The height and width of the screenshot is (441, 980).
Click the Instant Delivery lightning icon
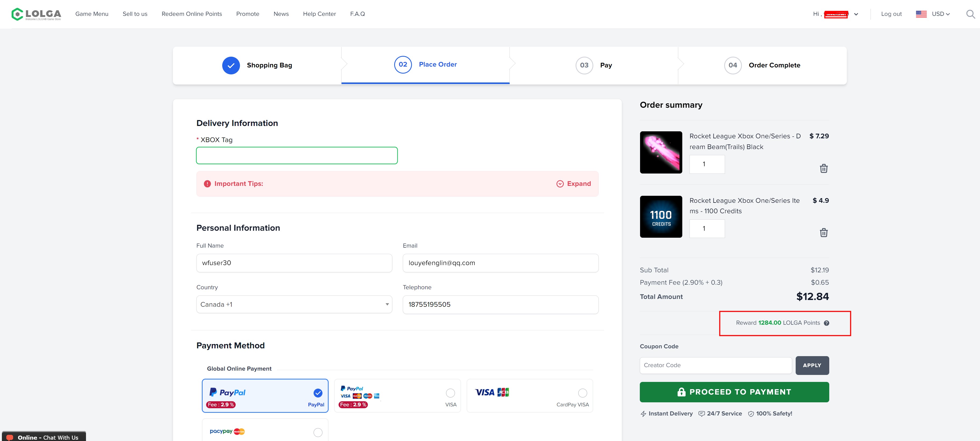[x=643, y=414]
